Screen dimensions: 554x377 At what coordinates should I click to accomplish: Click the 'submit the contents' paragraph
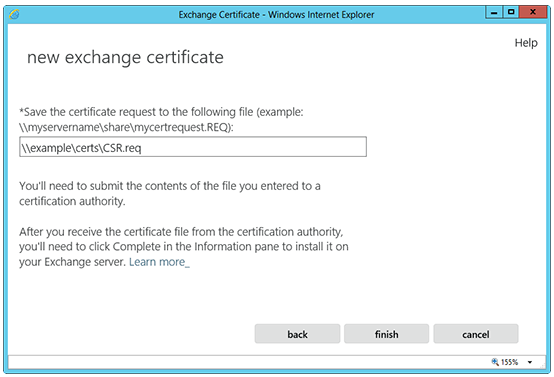(170, 194)
